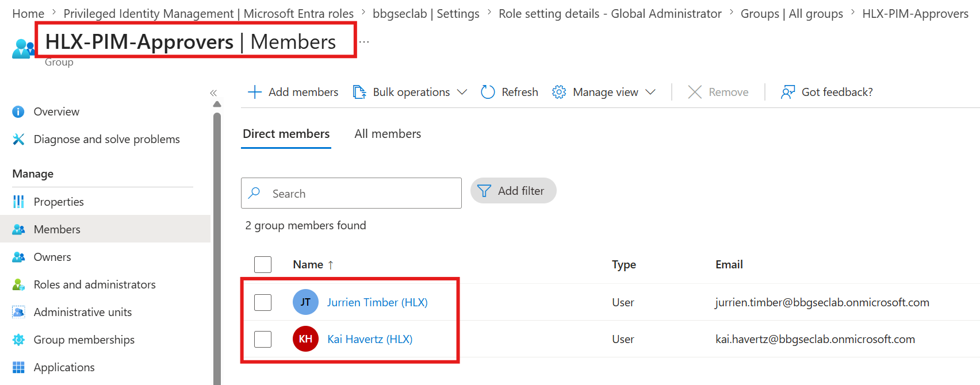Click the Group memberships gear icon
Image resolution: width=980 pixels, height=385 pixels.
click(18, 340)
